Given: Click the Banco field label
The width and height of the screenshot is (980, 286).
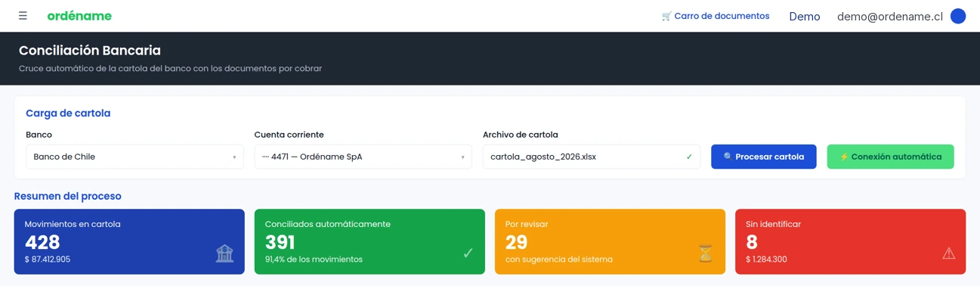Looking at the screenshot, I should 39,135.
